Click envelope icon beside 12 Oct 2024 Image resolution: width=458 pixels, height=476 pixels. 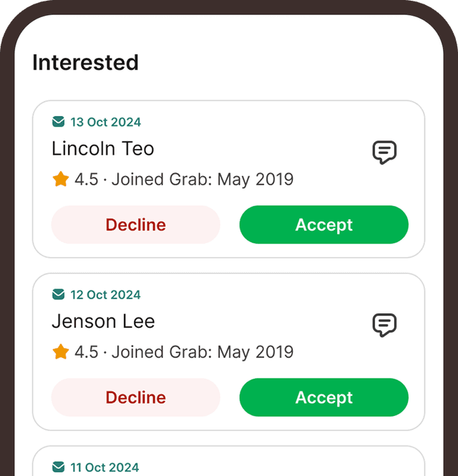[59, 294]
